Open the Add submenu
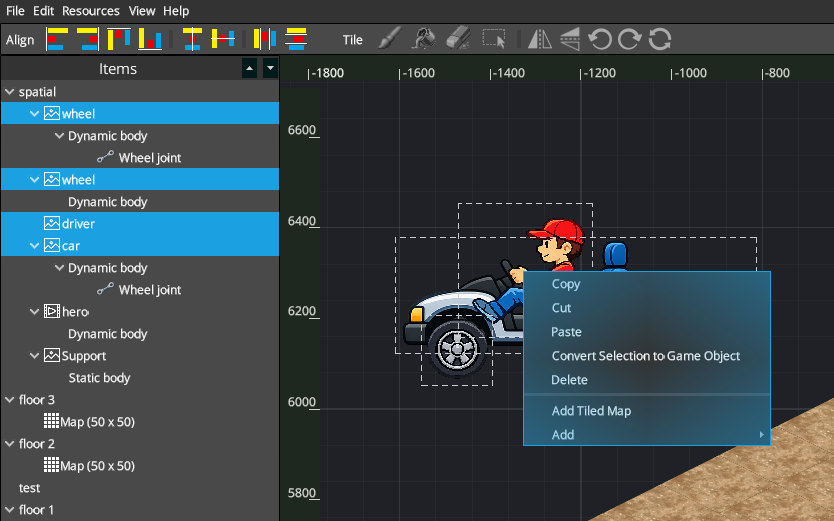 click(647, 434)
